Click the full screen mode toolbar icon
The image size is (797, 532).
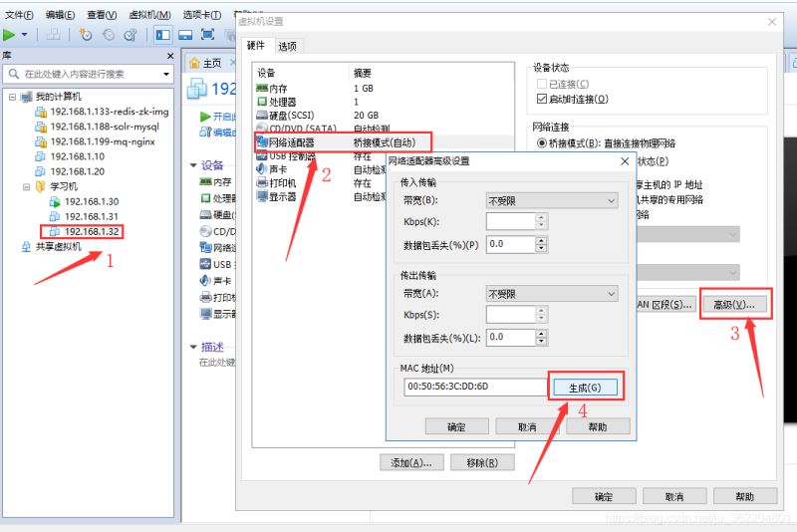(206, 35)
